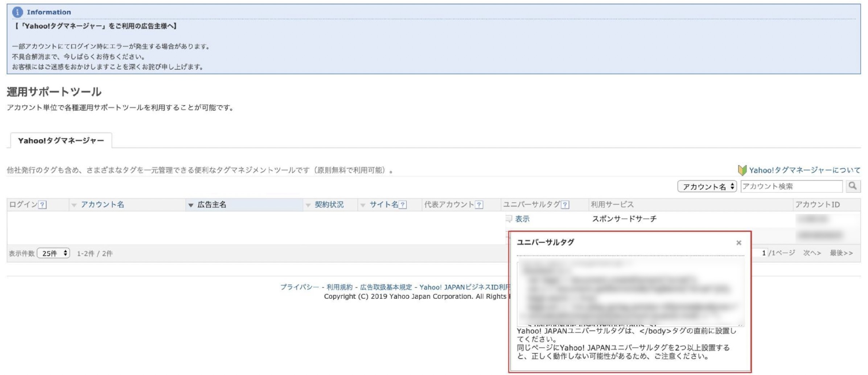
Task: Open the アカウント名 search type dropdown
Action: pyautogui.click(x=707, y=186)
